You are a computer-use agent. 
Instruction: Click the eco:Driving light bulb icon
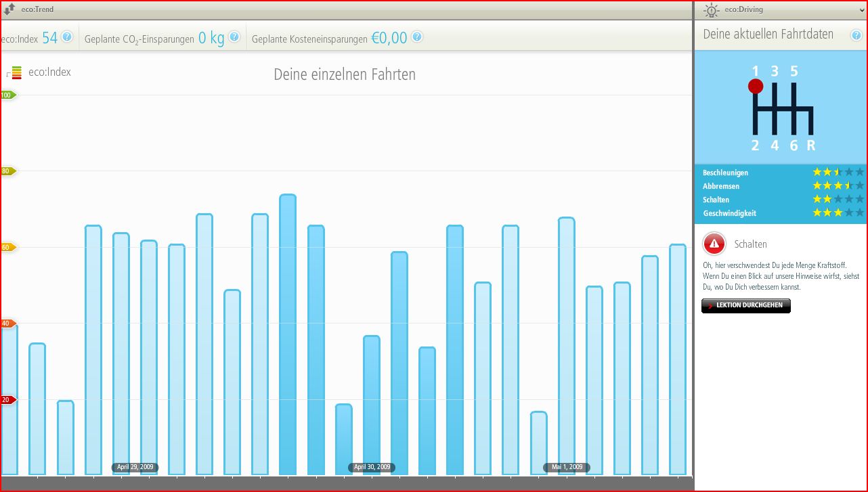tap(711, 10)
